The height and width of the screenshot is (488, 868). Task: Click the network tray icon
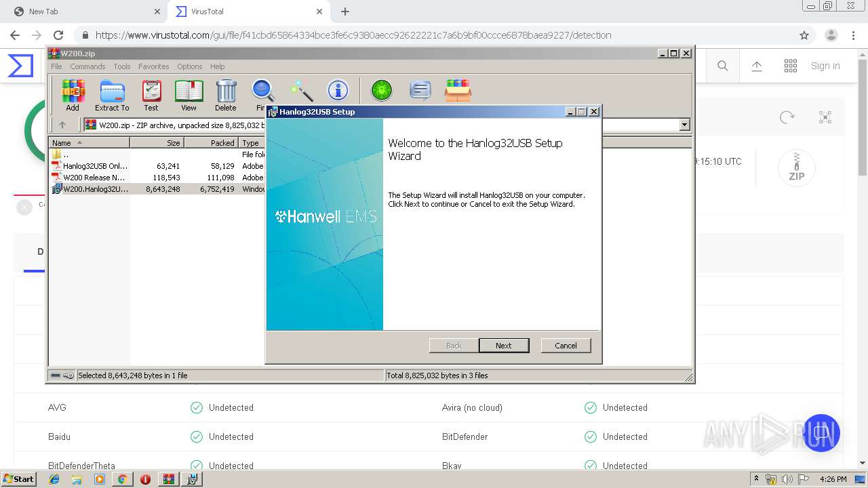click(771, 479)
